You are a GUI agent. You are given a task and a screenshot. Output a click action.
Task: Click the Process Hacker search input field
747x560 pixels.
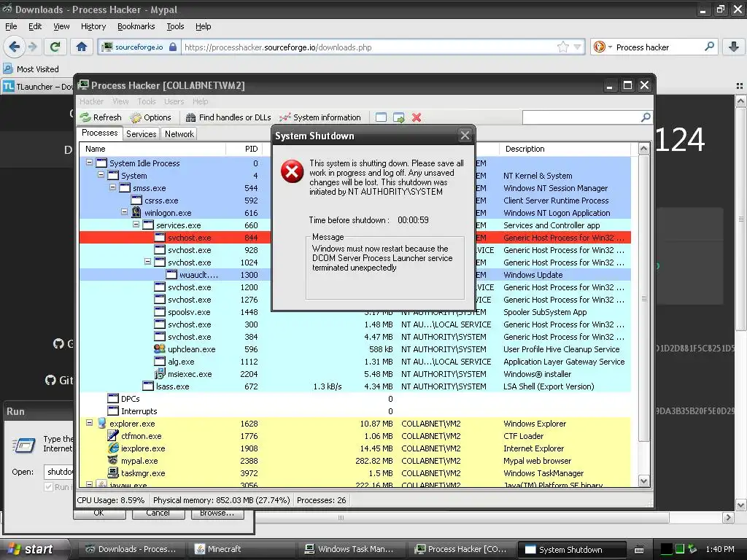tap(581, 117)
